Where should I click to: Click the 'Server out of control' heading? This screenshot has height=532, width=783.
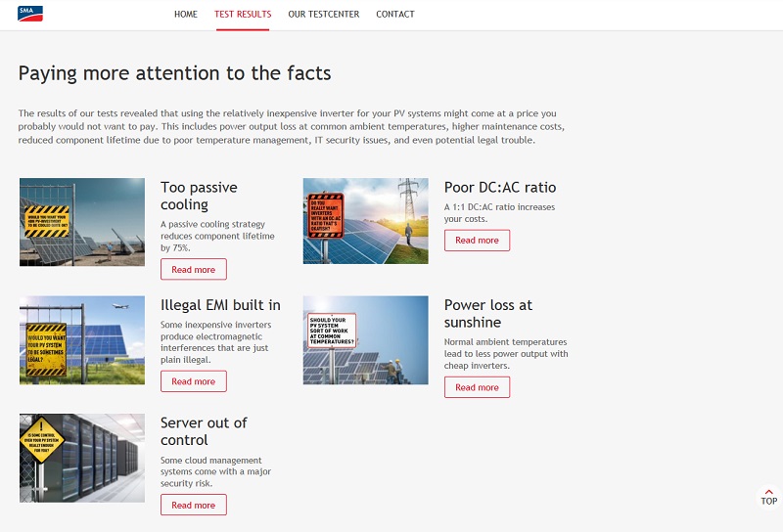coord(204,431)
